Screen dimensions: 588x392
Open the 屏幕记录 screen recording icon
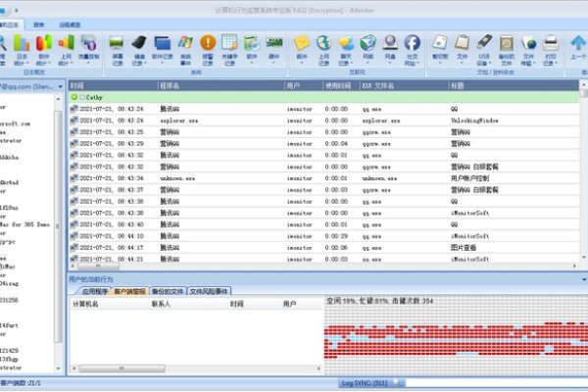click(x=117, y=48)
